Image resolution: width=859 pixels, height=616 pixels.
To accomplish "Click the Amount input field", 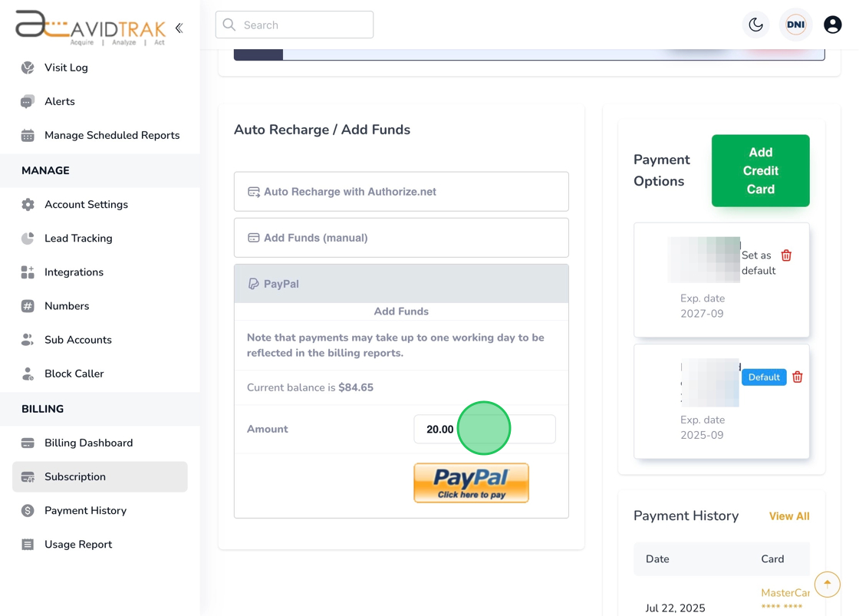I will [485, 429].
